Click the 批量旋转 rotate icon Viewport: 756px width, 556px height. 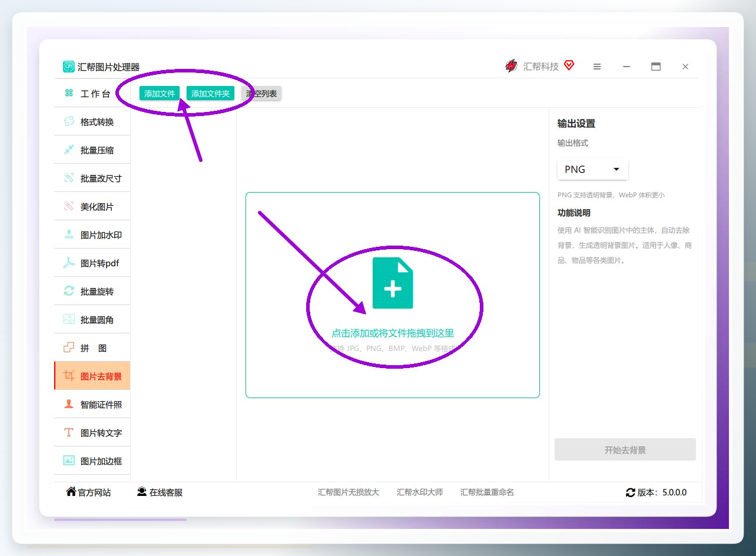[69, 291]
